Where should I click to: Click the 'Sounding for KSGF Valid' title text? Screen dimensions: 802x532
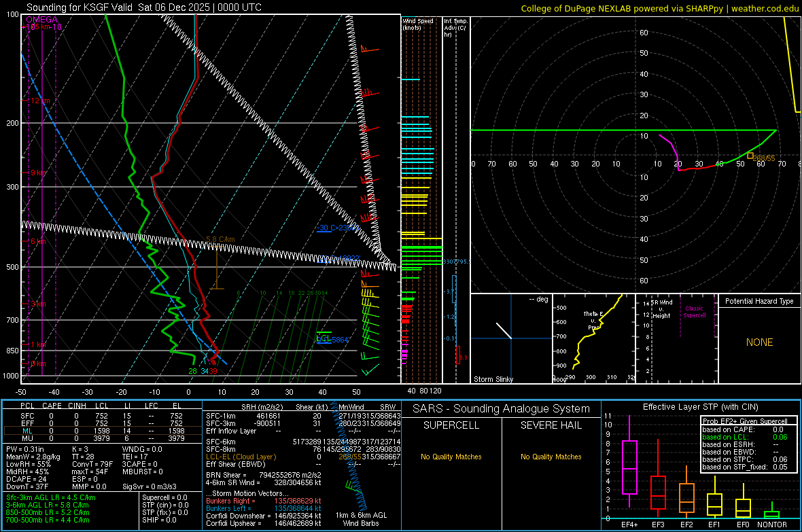(x=80, y=7)
